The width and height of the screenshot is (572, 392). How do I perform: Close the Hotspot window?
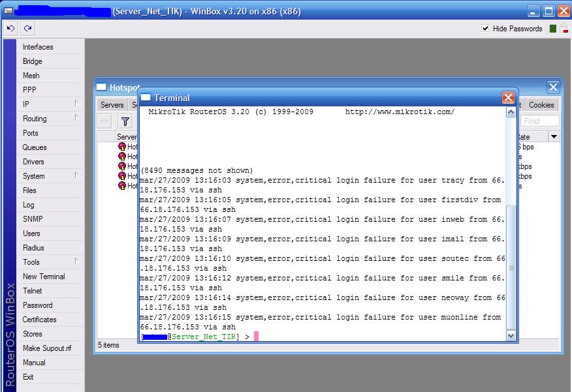tap(553, 87)
